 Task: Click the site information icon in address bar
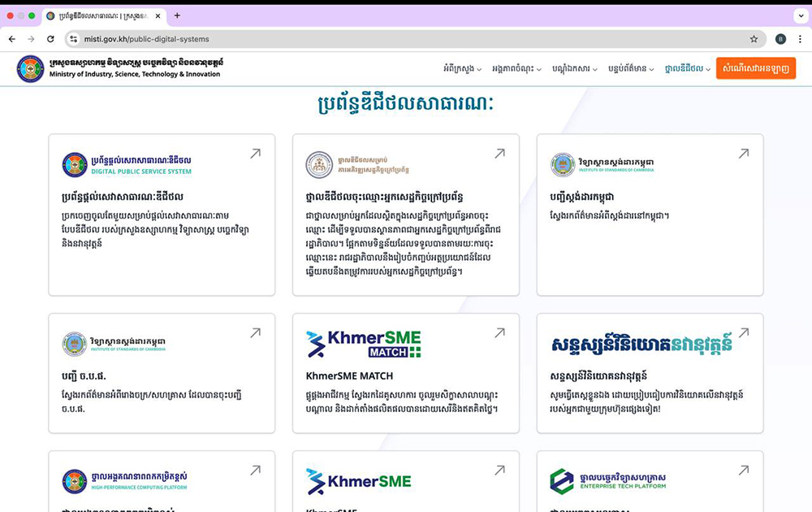pyautogui.click(x=73, y=39)
